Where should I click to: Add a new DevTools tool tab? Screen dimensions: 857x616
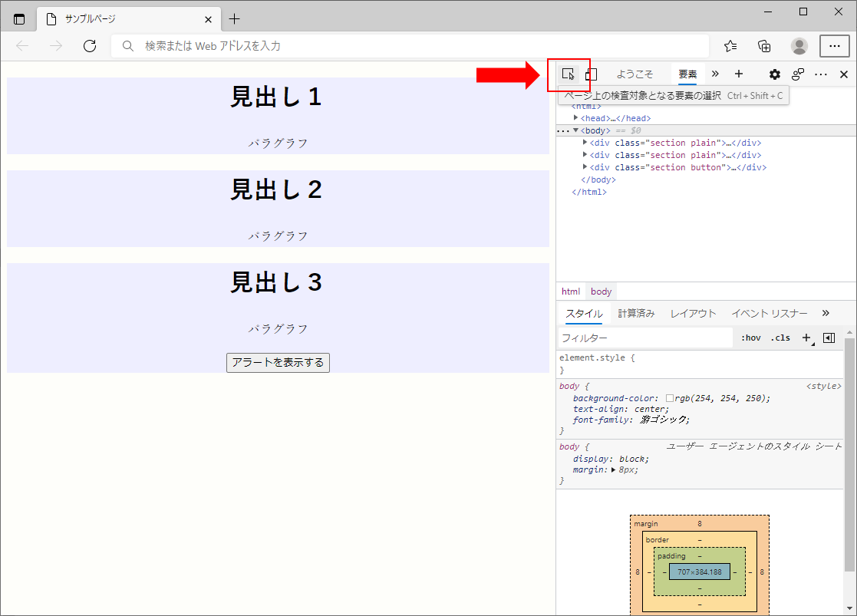pyautogui.click(x=738, y=74)
